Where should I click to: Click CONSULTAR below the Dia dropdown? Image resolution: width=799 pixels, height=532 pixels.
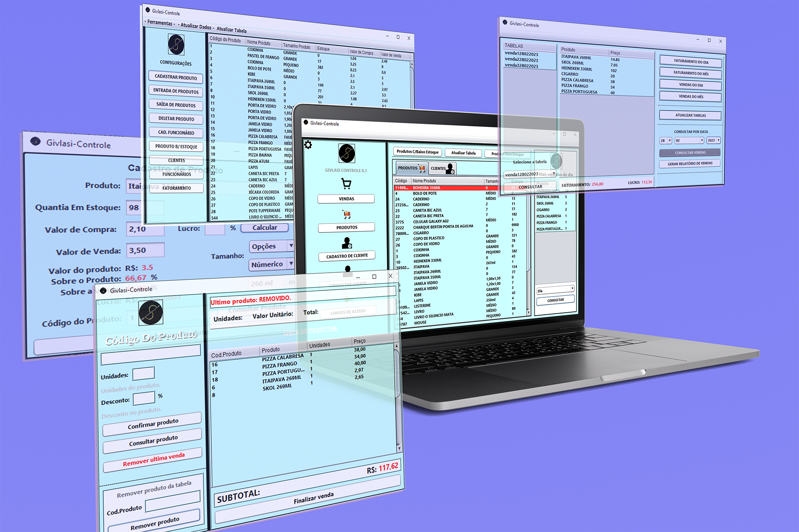tap(556, 300)
